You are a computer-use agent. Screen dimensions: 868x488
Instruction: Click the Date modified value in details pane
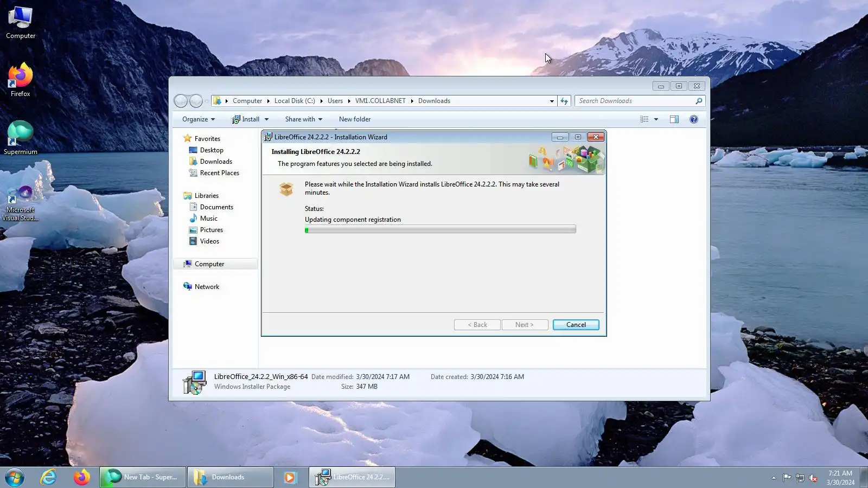coord(383,377)
